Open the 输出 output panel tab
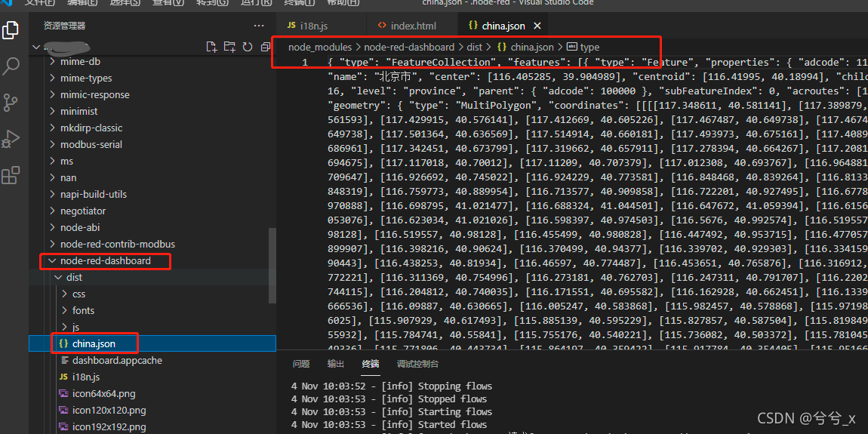Screen dimensions: 868x434 pos(335,364)
